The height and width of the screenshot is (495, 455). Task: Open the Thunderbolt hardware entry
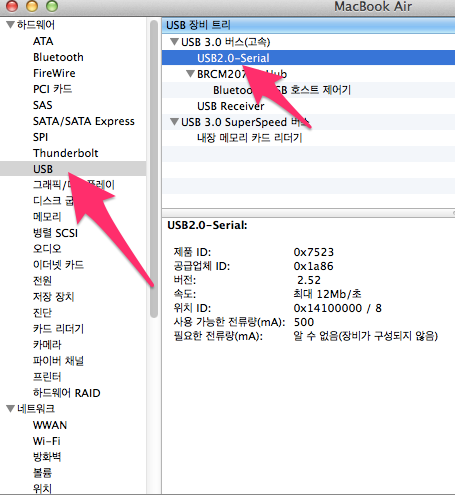[65, 153]
